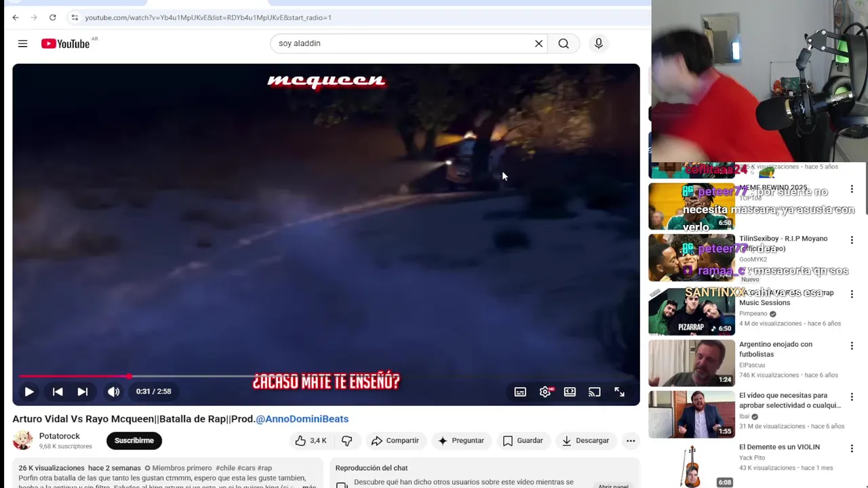
Task: Subscribe with the Suscribirme button
Action: pos(134,441)
